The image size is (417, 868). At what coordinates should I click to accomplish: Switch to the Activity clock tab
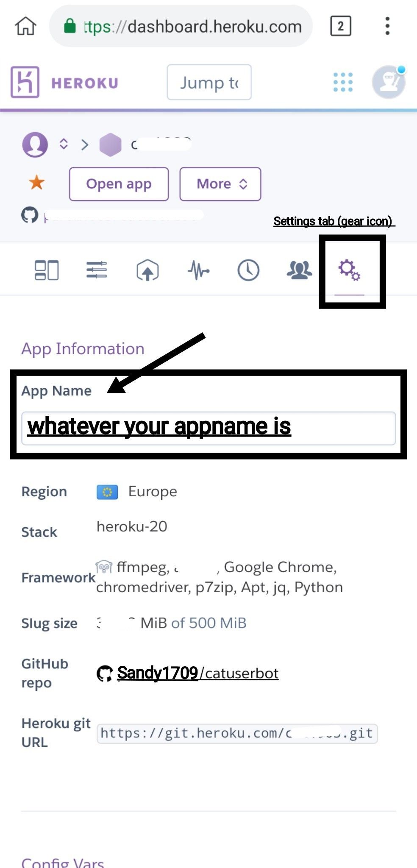click(x=248, y=270)
